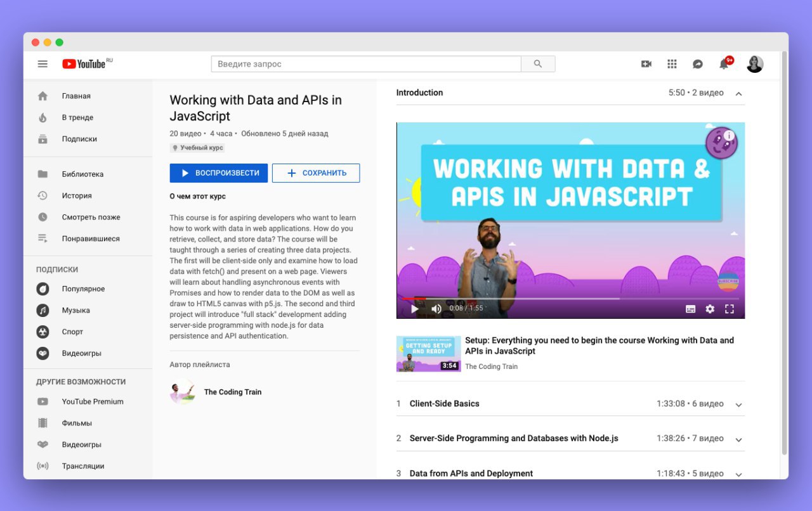
Task: Open the Setup video thumbnail
Action: coord(428,354)
